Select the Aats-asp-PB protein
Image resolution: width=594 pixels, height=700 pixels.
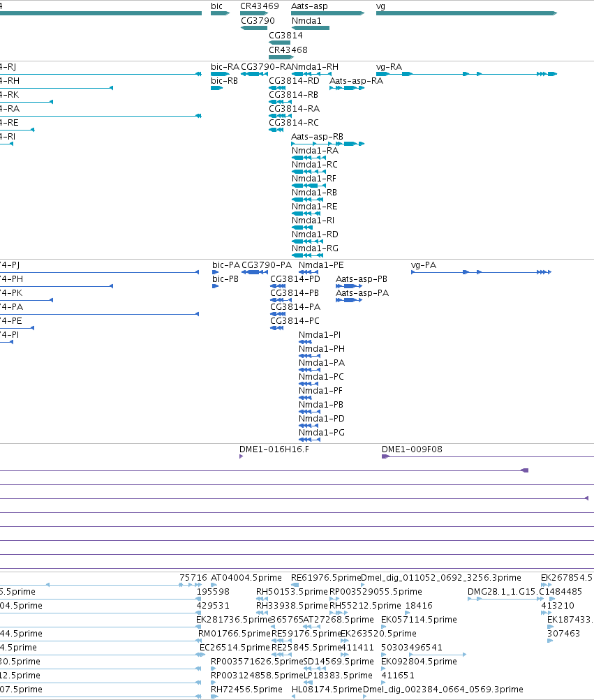(x=349, y=286)
